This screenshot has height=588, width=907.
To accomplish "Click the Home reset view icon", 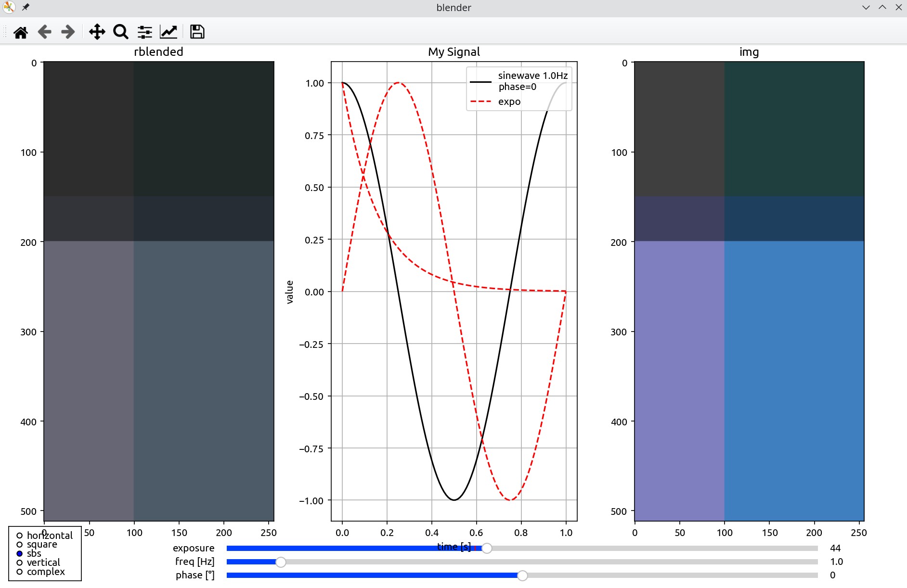I will click(20, 32).
